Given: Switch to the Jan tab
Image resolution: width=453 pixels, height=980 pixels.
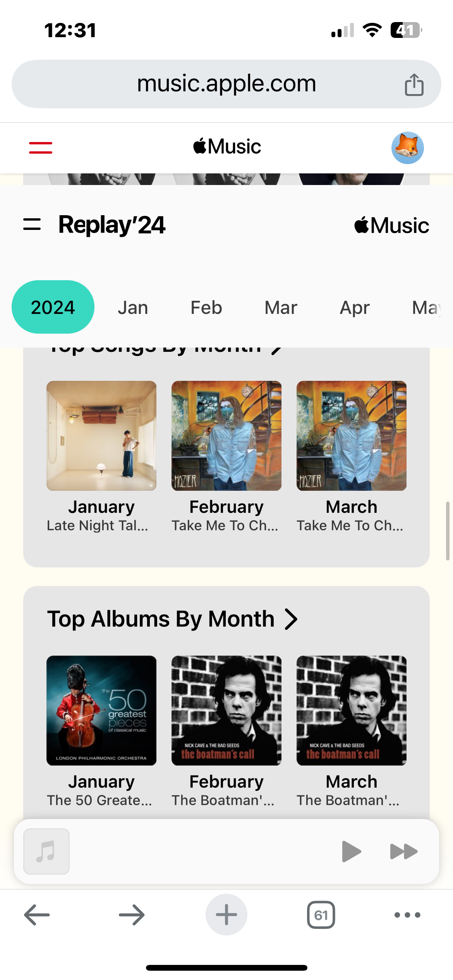Looking at the screenshot, I should point(133,308).
